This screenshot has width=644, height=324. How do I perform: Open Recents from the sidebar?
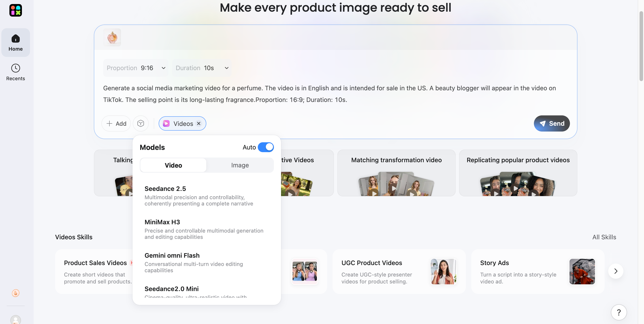(15, 72)
